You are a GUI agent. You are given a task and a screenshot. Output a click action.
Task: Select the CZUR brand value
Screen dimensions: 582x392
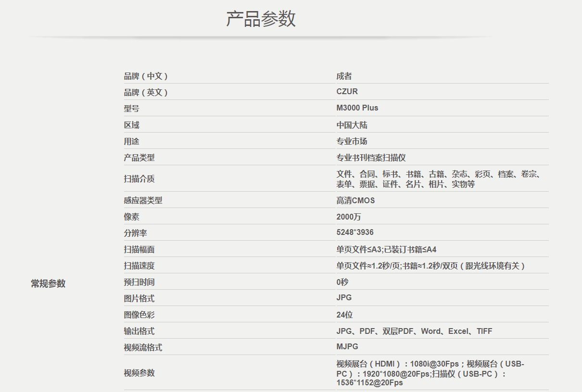(x=347, y=92)
